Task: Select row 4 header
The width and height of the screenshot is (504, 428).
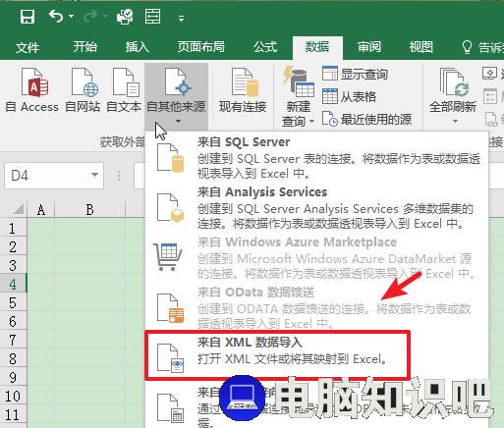Action: (x=13, y=284)
